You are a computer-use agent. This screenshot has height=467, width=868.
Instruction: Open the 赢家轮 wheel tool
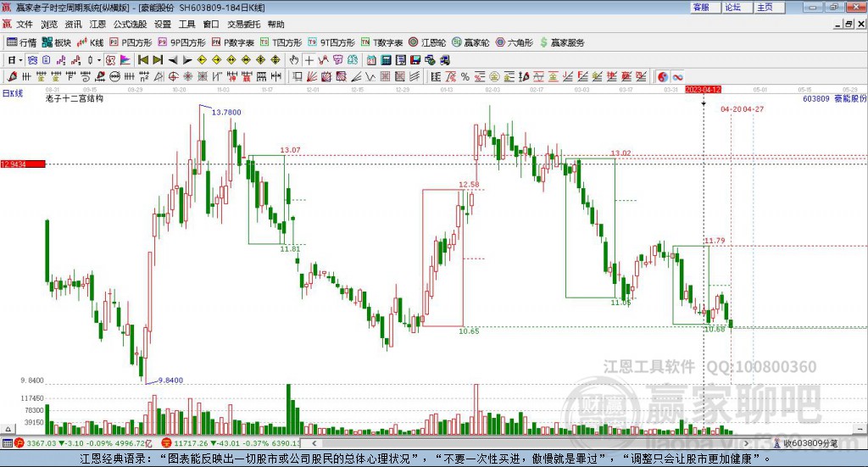click(x=470, y=42)
